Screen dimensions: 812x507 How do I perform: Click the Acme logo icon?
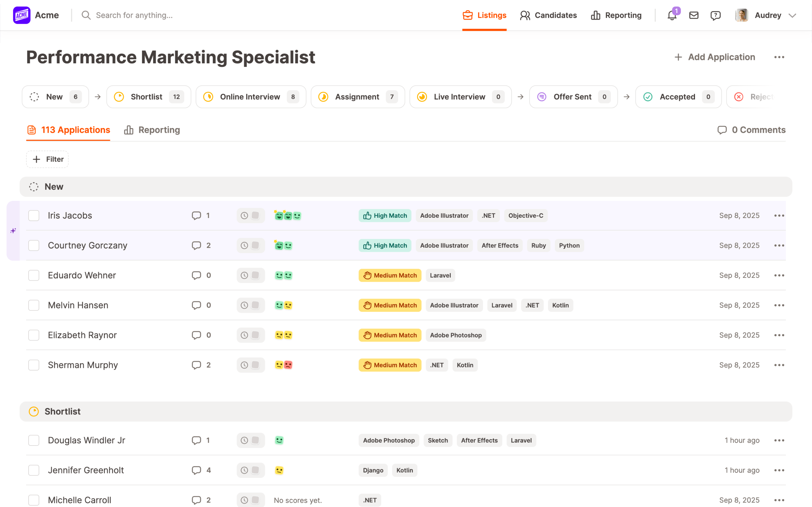[22, 15]
